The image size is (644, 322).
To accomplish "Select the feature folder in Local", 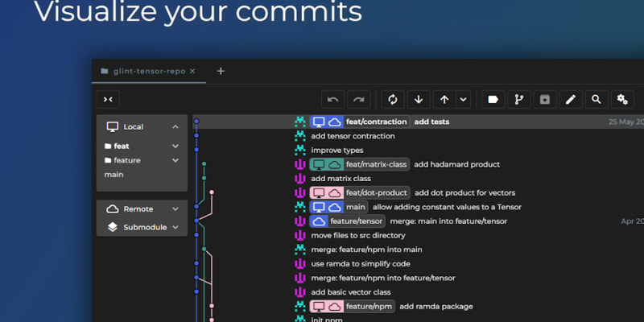I will point(127,160).
